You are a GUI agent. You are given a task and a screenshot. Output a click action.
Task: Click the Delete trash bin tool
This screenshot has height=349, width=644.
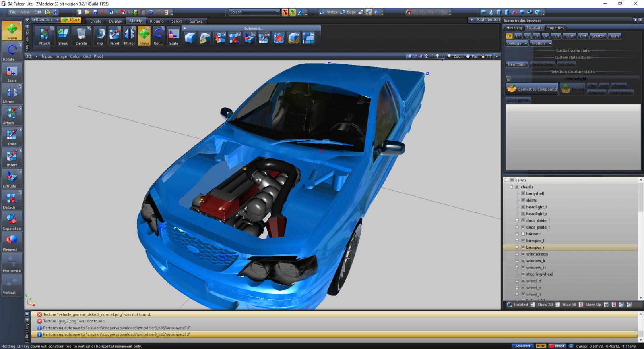(x=81, y=36)
